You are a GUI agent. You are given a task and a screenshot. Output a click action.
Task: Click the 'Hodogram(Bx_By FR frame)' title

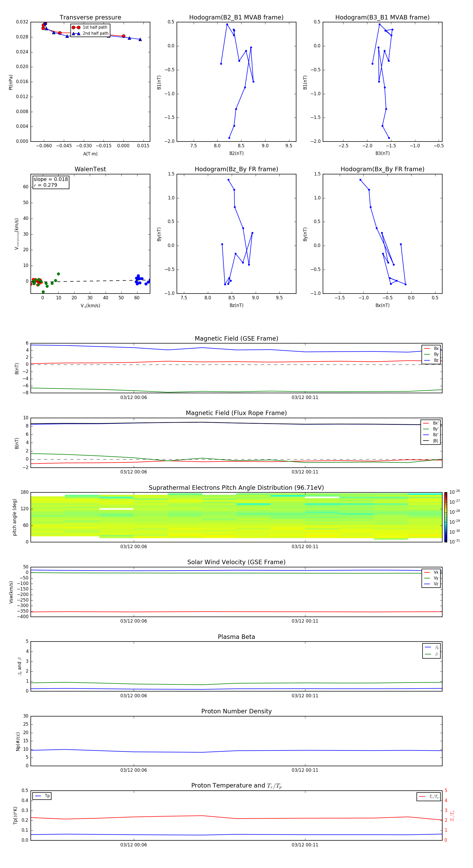coord(382,169)
